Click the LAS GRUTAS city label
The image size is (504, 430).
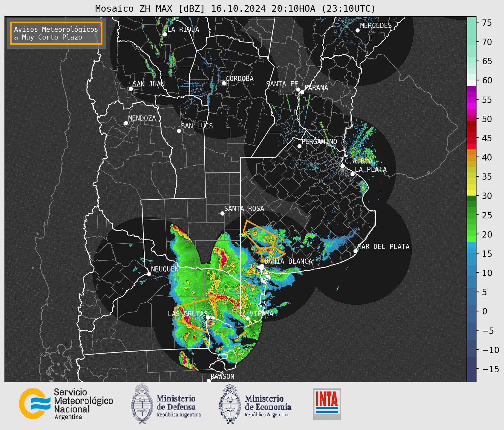tap(188, 314)
